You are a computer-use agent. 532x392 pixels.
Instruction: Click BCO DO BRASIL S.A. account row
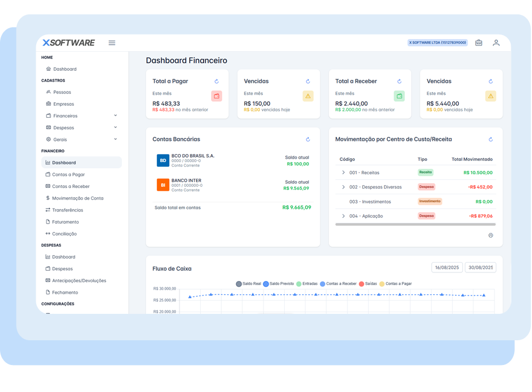(233, 160)
